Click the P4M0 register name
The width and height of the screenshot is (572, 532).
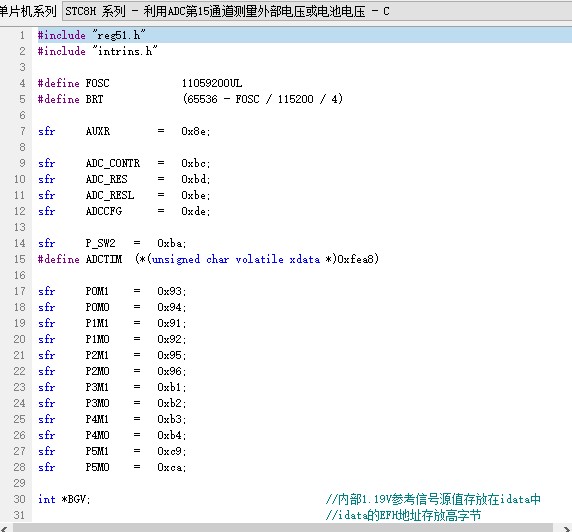coord(97,436)
